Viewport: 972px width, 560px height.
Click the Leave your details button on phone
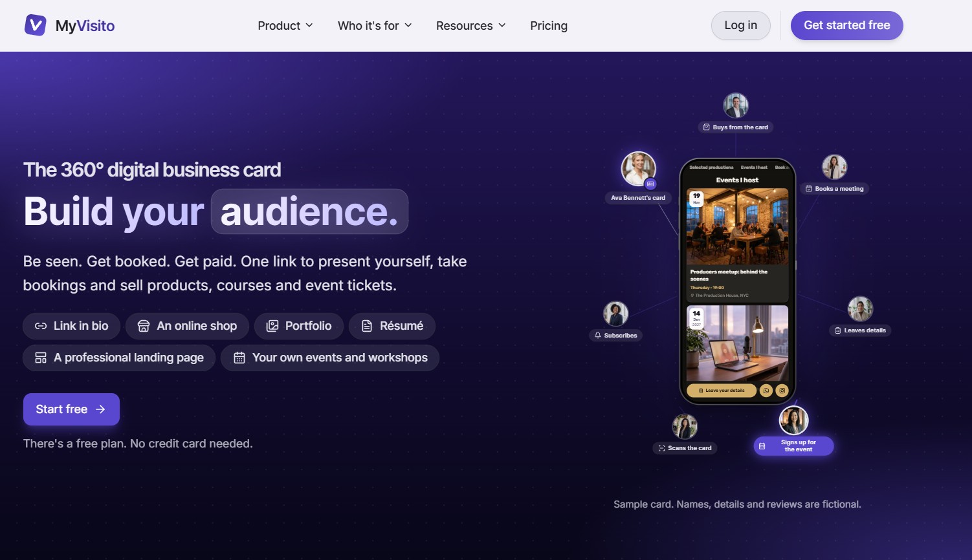(722, 391)
